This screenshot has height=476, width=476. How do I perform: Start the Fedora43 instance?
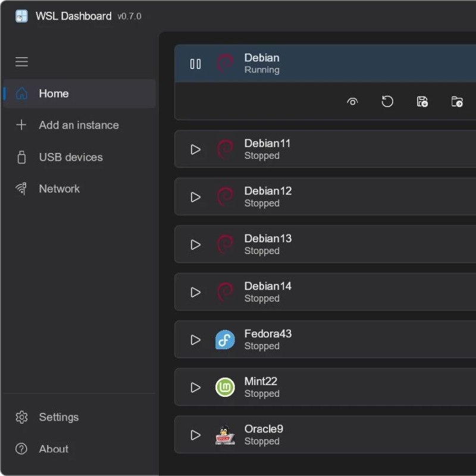pos(195,340)
